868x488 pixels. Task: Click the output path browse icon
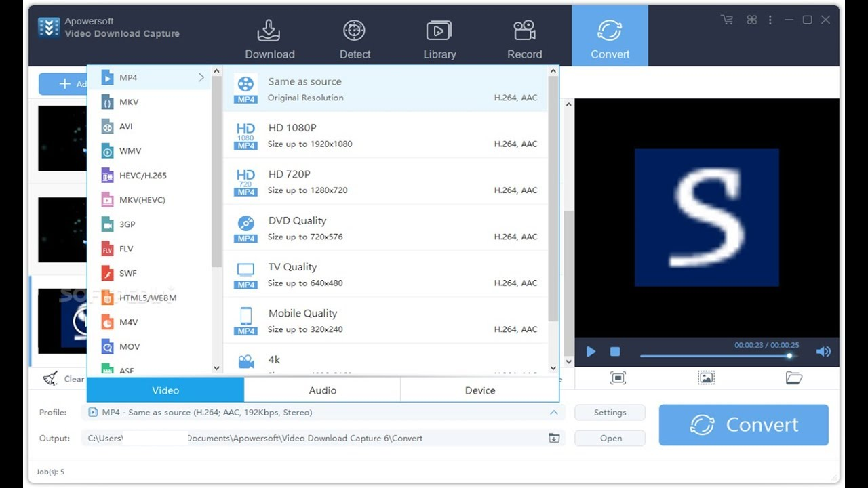tap(554, 438)
